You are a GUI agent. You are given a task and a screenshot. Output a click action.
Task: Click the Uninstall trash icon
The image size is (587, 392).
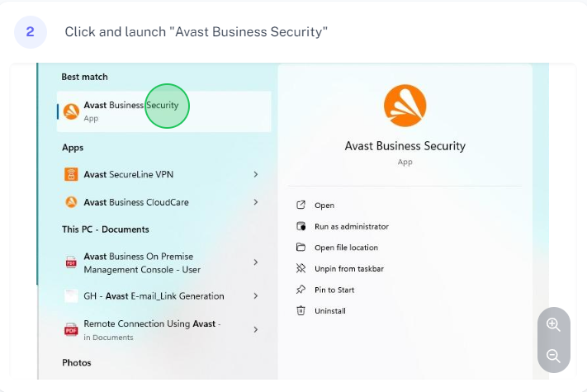pyautogui.click(x=301, y=310)
